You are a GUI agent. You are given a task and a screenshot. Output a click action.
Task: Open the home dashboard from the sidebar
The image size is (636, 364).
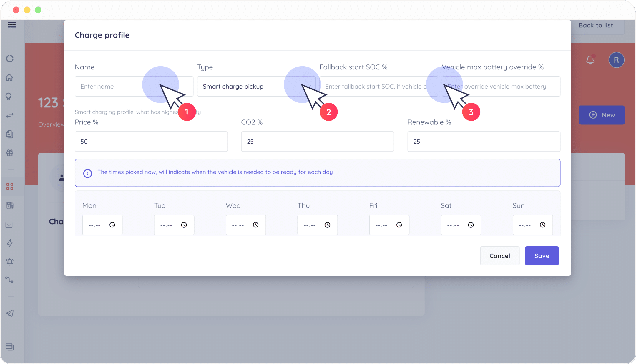pos(10,77)
